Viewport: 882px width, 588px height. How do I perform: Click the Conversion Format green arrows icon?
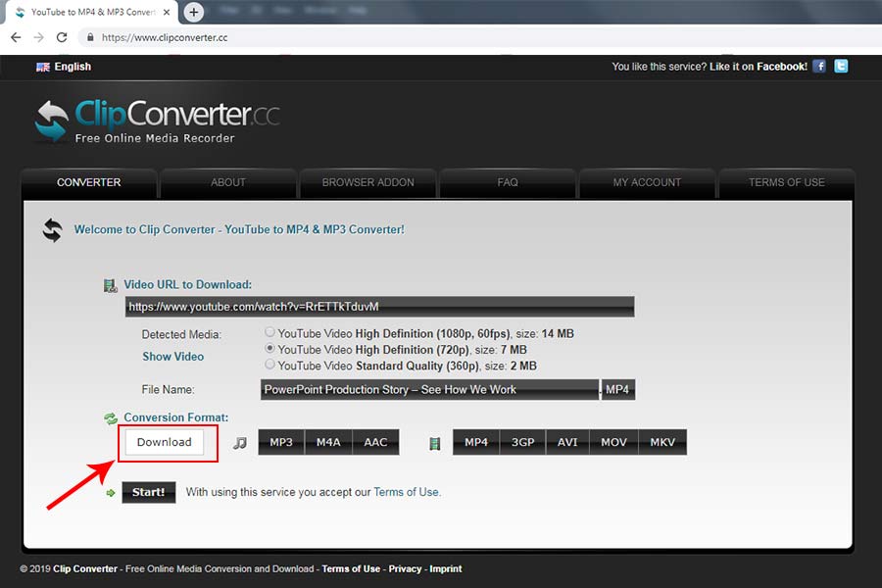click(110, 418)
